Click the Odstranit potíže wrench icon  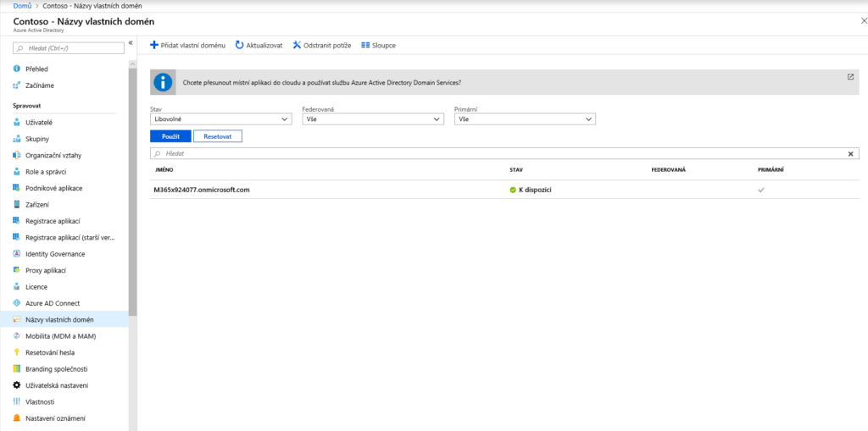[297, 45]
